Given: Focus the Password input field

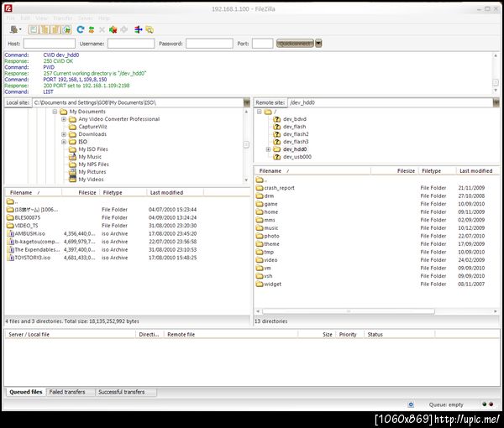Looking at the screenshot, I should click(x=209, y=44).
